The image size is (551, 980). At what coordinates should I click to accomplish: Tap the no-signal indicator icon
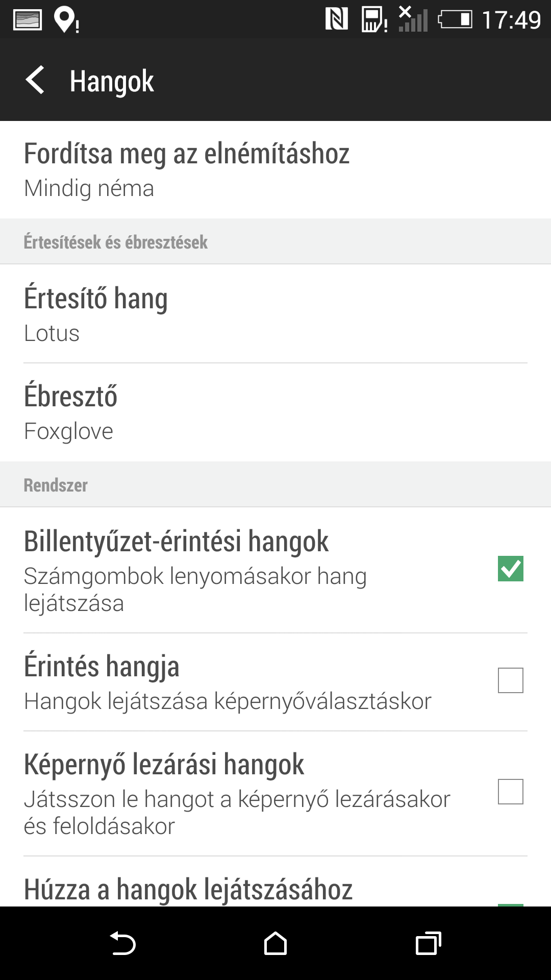tap(413, 19)
